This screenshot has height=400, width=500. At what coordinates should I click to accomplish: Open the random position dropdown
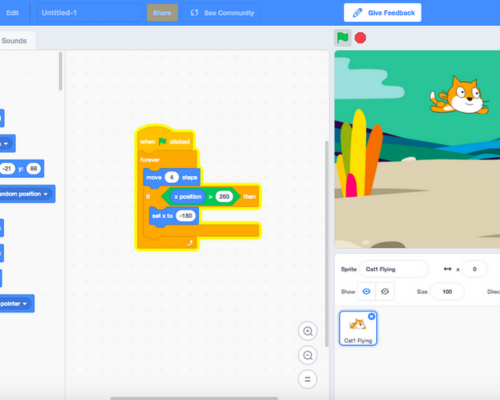[x=46, y=194]
